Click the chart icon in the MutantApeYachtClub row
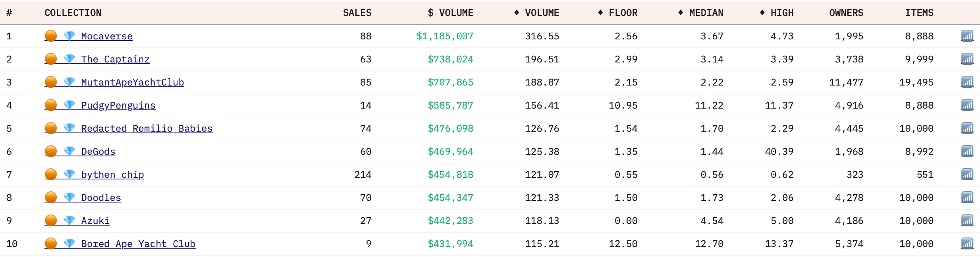 tap(967, 82)
